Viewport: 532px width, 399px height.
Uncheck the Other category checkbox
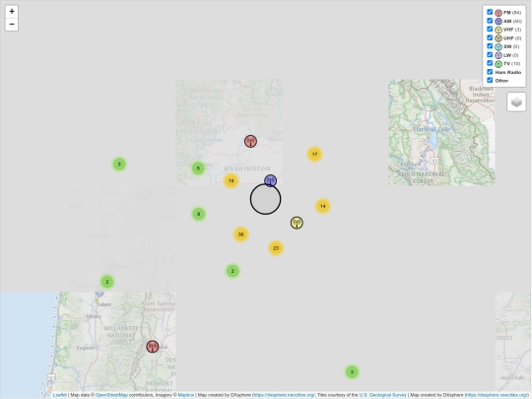coord(490,80)
